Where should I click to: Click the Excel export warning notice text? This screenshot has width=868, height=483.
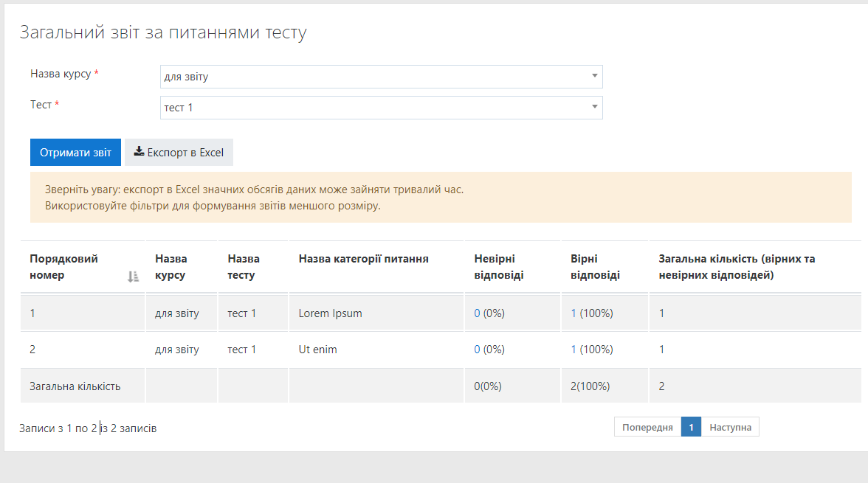pyautogui.click(x=254, y=198)
